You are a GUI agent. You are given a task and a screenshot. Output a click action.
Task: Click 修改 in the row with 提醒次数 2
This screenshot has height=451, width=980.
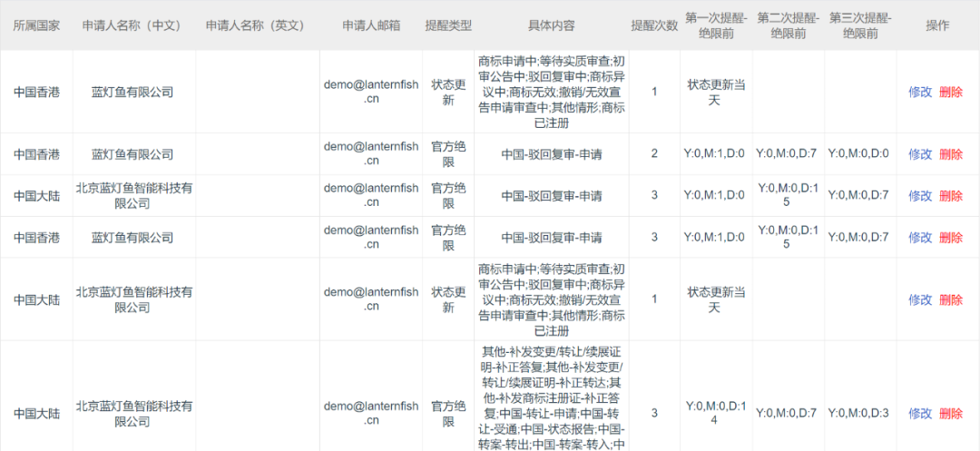coord(920,154)
